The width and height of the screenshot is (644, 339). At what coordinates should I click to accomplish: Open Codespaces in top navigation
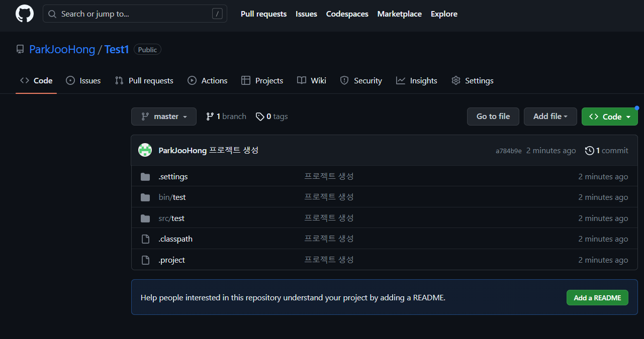point(347,14)
